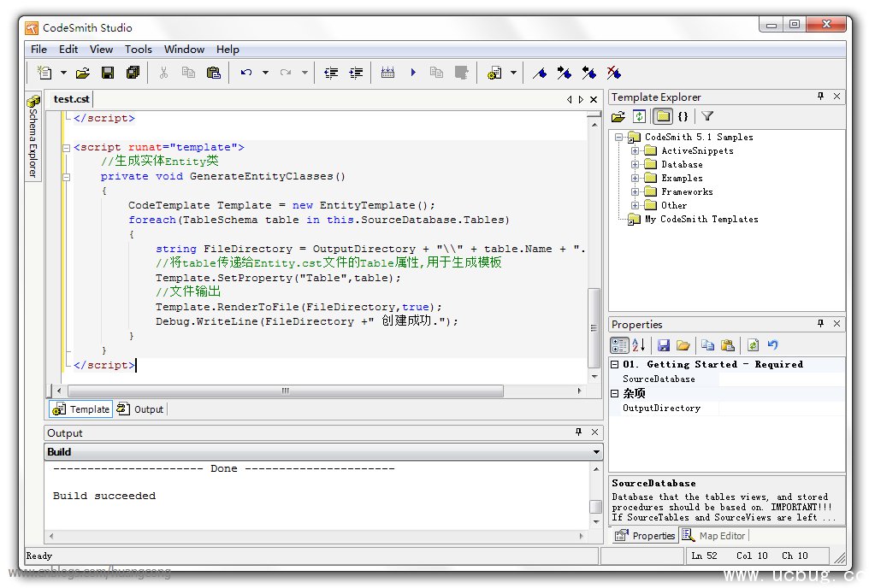Open the Edit menu

68,50
